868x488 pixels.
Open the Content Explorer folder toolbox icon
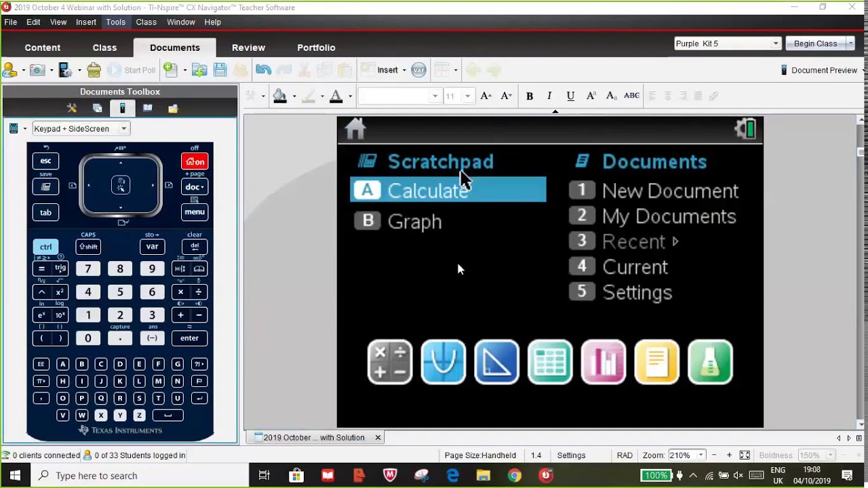pos(173,108)
